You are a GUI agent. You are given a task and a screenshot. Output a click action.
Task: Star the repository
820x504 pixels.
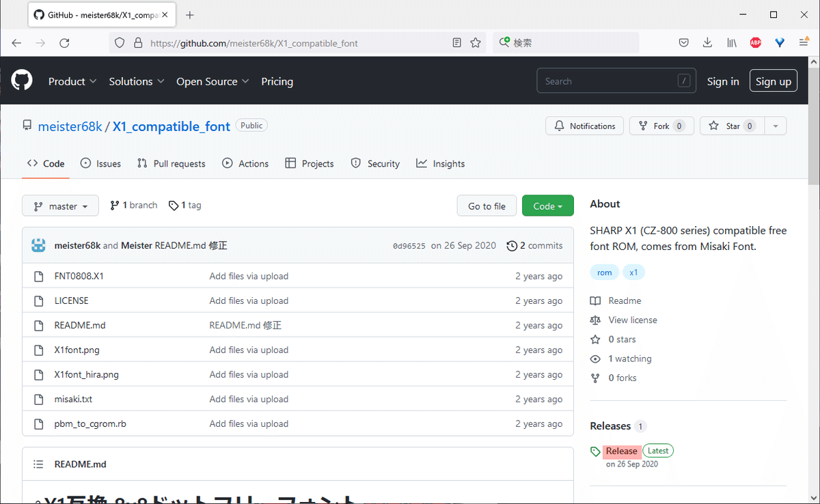pos(732,126)
